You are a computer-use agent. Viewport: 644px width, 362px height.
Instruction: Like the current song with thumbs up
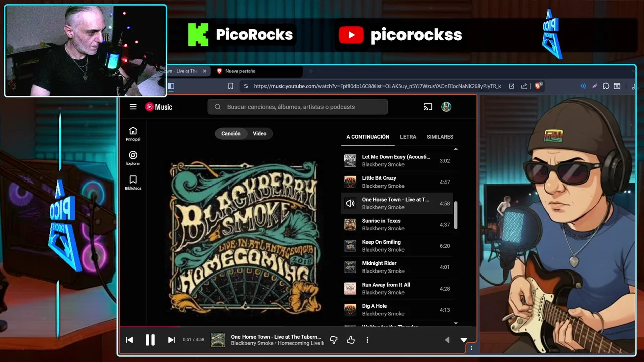click(351, 340)
